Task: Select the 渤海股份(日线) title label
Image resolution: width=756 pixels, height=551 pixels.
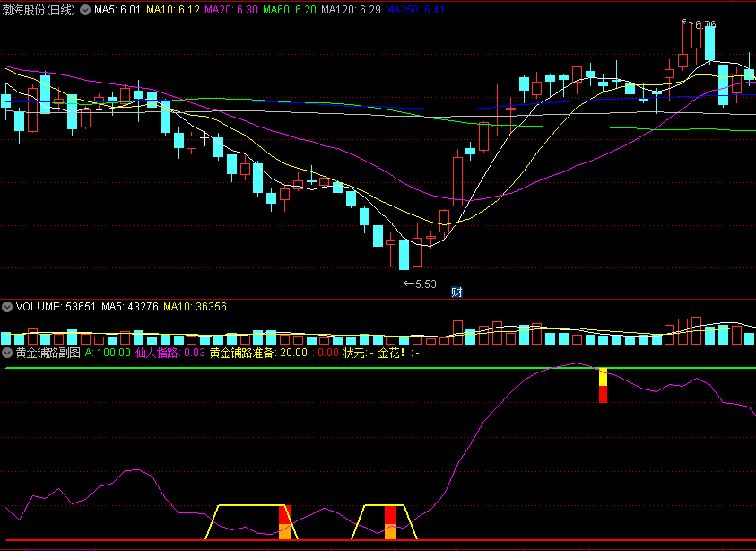Action: (x=39, y=10)
